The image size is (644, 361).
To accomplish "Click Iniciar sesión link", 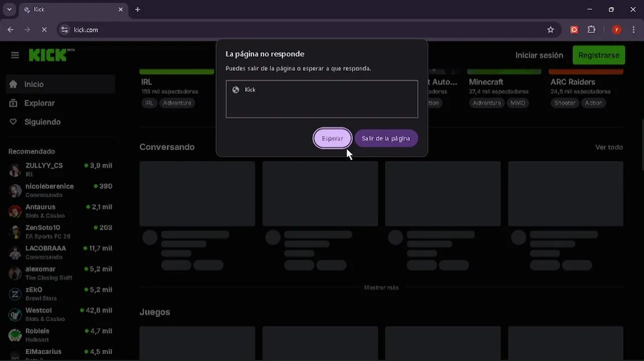I will (539, 55).
